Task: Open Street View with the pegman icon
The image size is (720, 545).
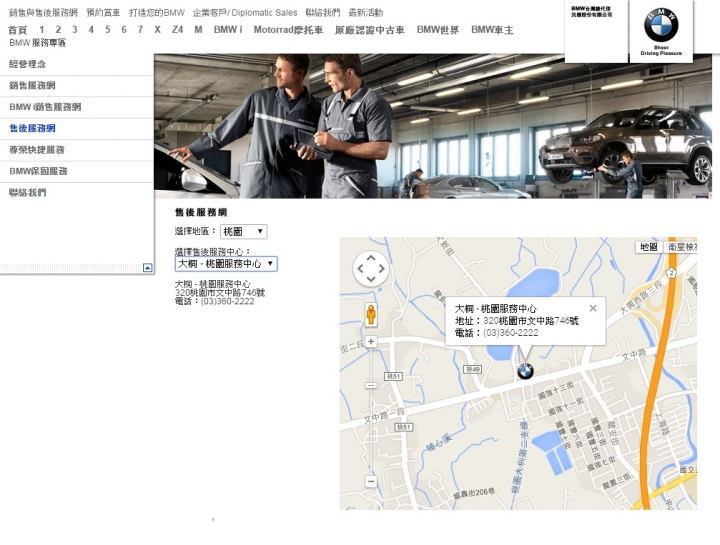Action: click(371, 315)
